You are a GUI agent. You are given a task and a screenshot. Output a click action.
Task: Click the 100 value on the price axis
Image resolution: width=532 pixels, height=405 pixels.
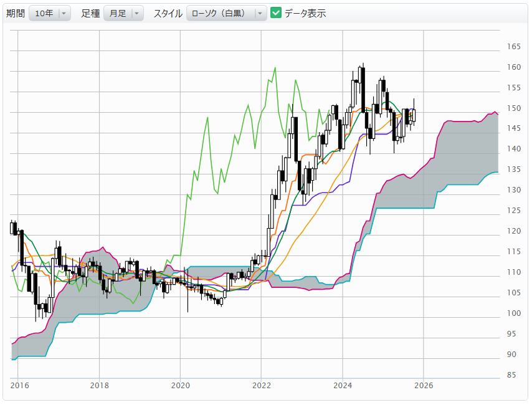tap(514, 313)
